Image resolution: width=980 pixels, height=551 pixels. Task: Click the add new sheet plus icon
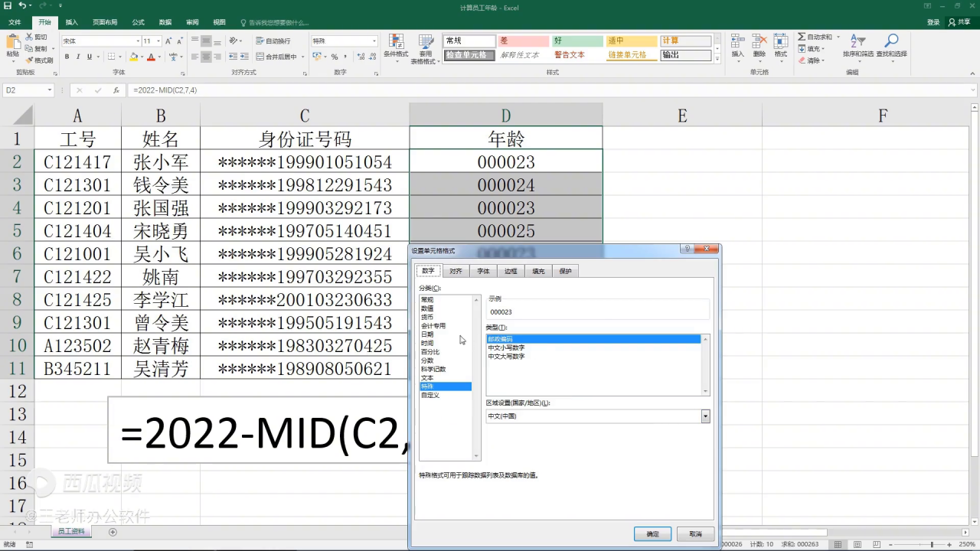pos(113,532)
